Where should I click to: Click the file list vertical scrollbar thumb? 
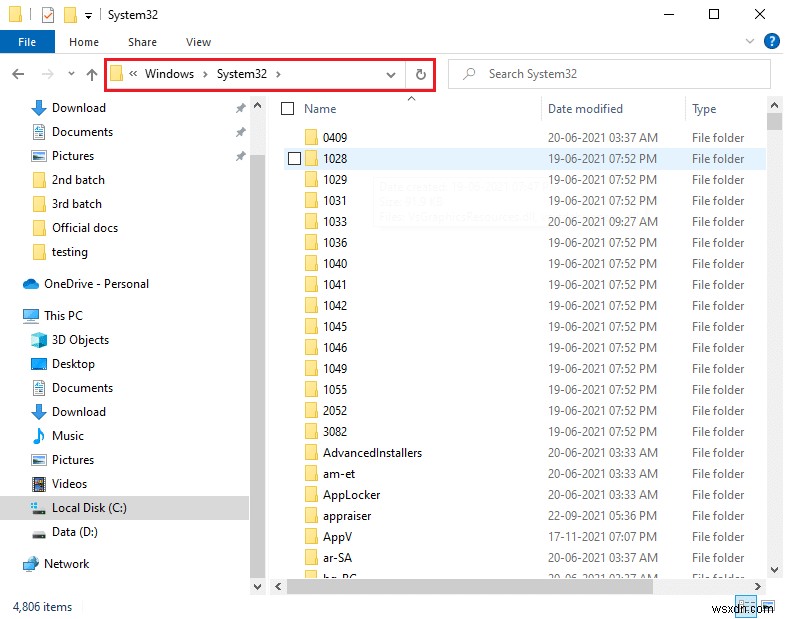(774, 122)
